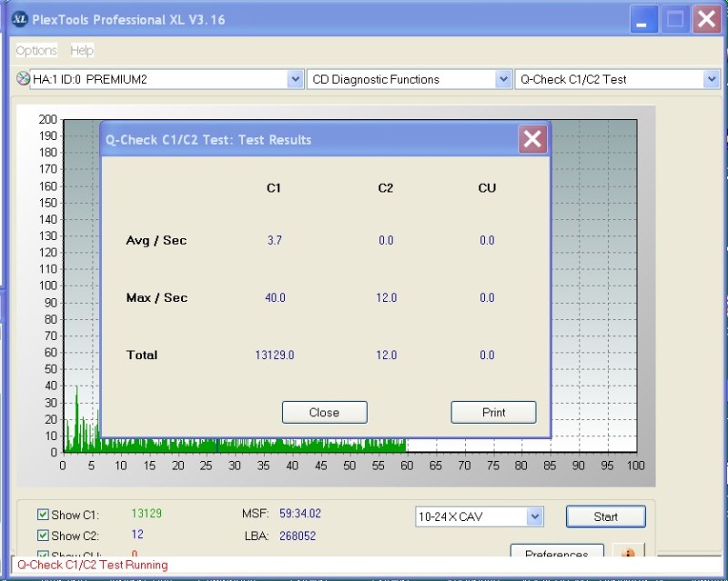Click the LBA value 268052
The width and height of the screenshot is (728, 581).
tap(298, 536)
